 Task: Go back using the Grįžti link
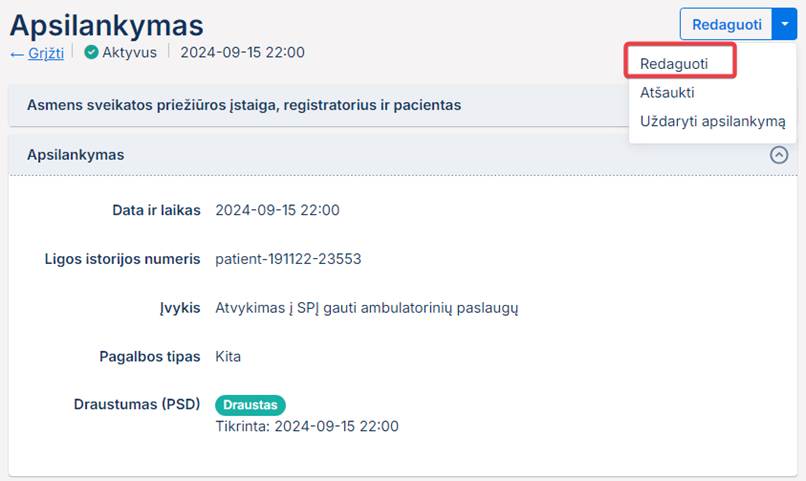pyautogui.click(x=37, y=53)
